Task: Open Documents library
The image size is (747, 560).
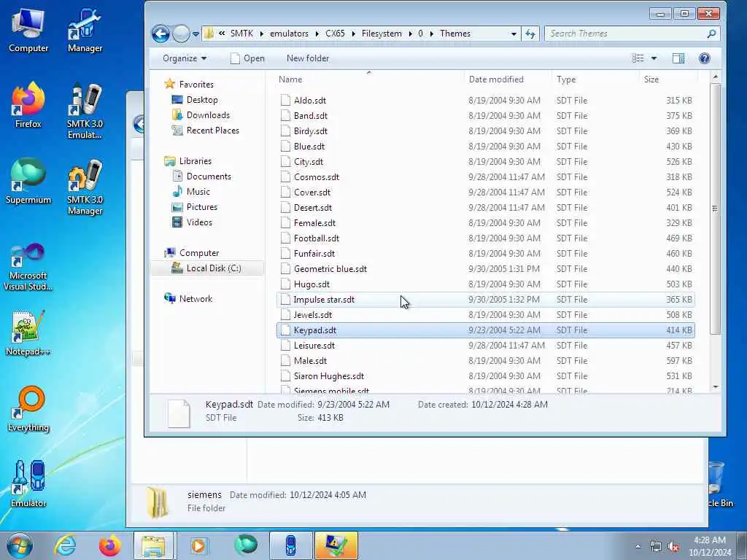Action: click(209, 176)
